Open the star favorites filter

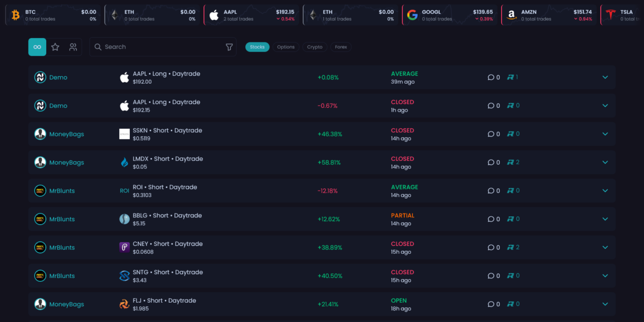[55, 47]
